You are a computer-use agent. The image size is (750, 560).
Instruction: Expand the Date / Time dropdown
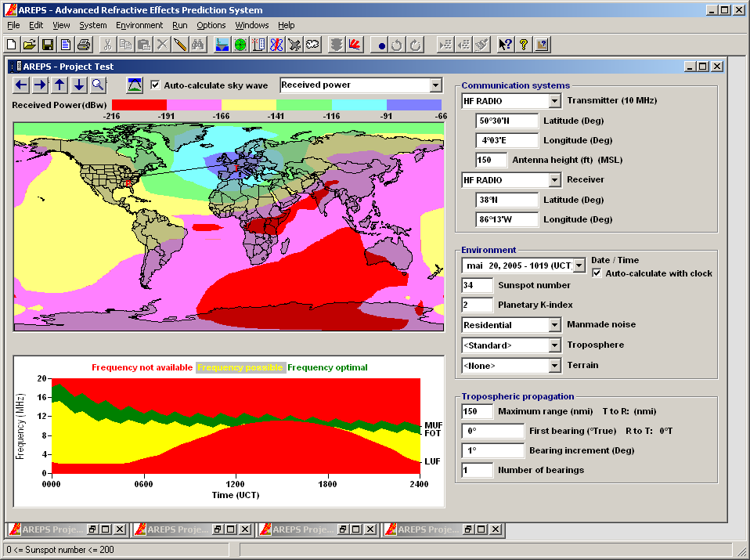(x=579, y=266)
